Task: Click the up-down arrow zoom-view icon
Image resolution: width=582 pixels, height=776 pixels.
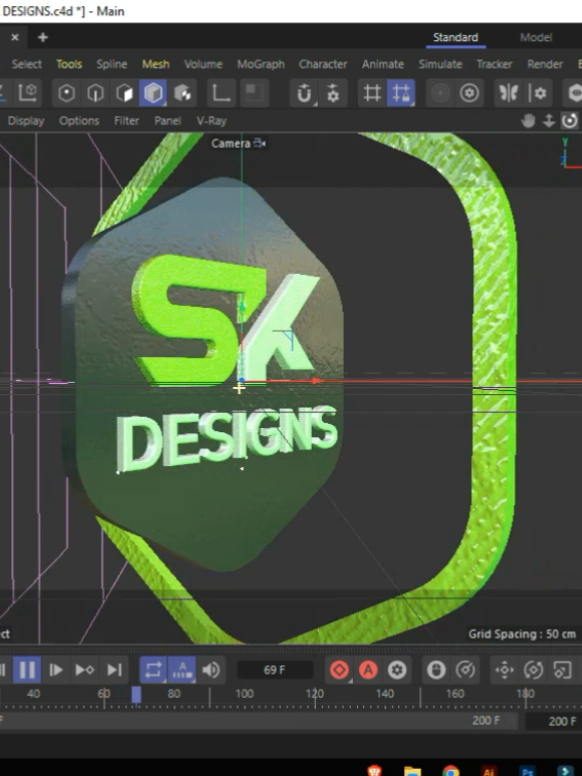Action: pyautogui.click(x=549, y=121)
